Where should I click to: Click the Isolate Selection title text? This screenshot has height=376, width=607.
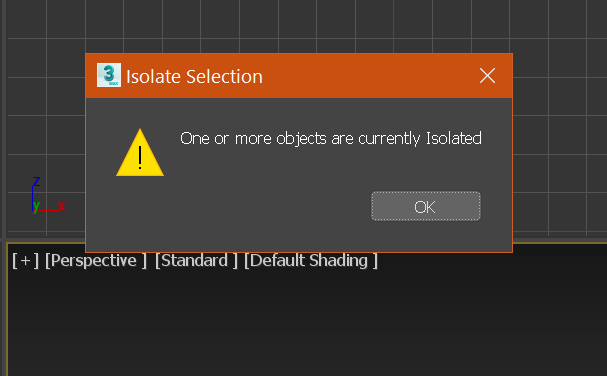tap(194, 76)
